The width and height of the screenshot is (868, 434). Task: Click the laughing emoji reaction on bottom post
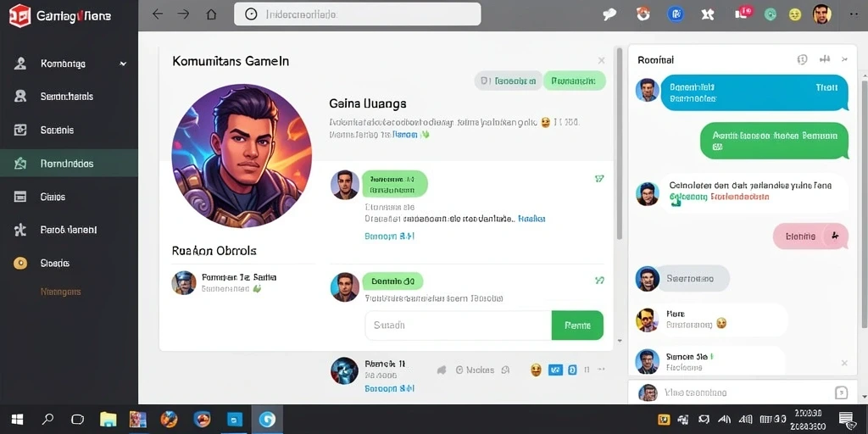(536, 370)
